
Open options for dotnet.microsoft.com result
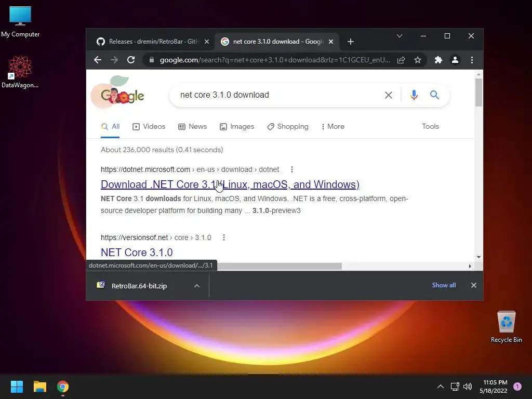pyautogui.click(x=292, y=169)
